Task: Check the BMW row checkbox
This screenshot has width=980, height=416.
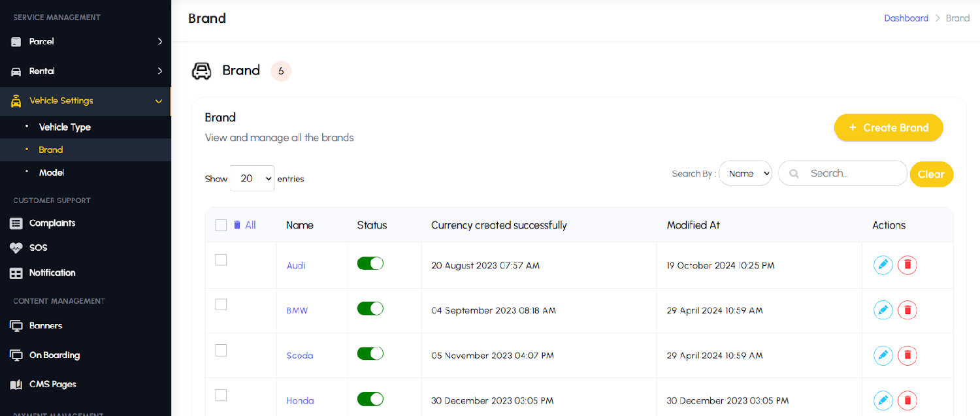Action: (221, 305)
